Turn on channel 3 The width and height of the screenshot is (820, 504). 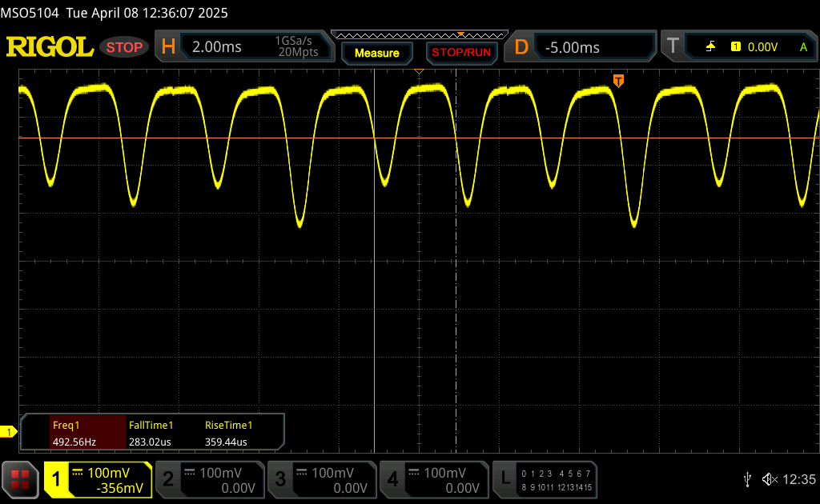point(322,479)
